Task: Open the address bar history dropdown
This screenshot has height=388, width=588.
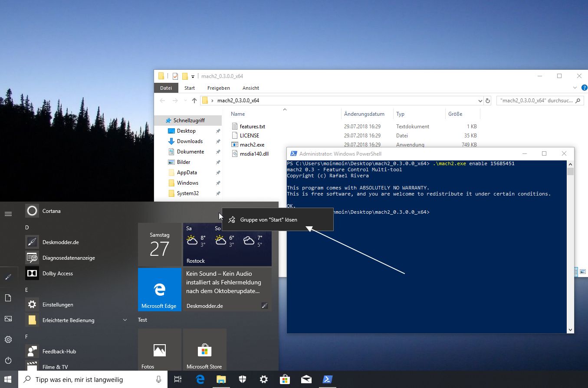Action: click(x=480, y=101)
